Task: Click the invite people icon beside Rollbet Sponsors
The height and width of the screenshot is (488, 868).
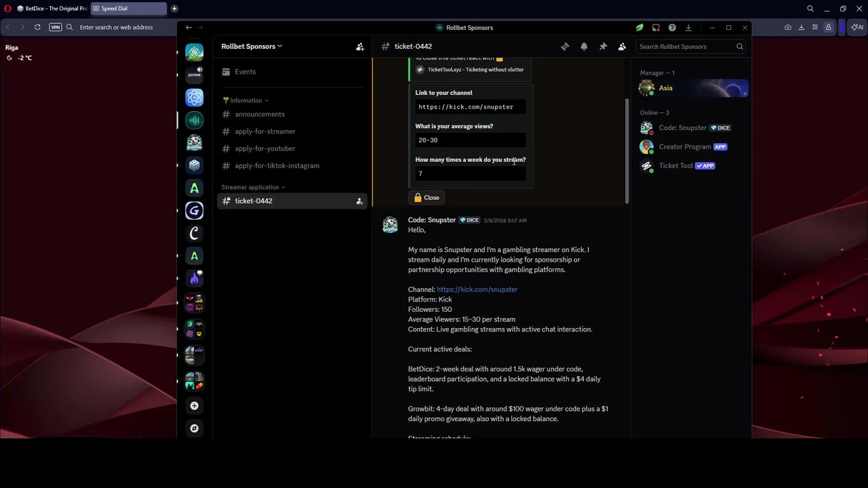Action: pyautogui.click(x=360, y=47)
